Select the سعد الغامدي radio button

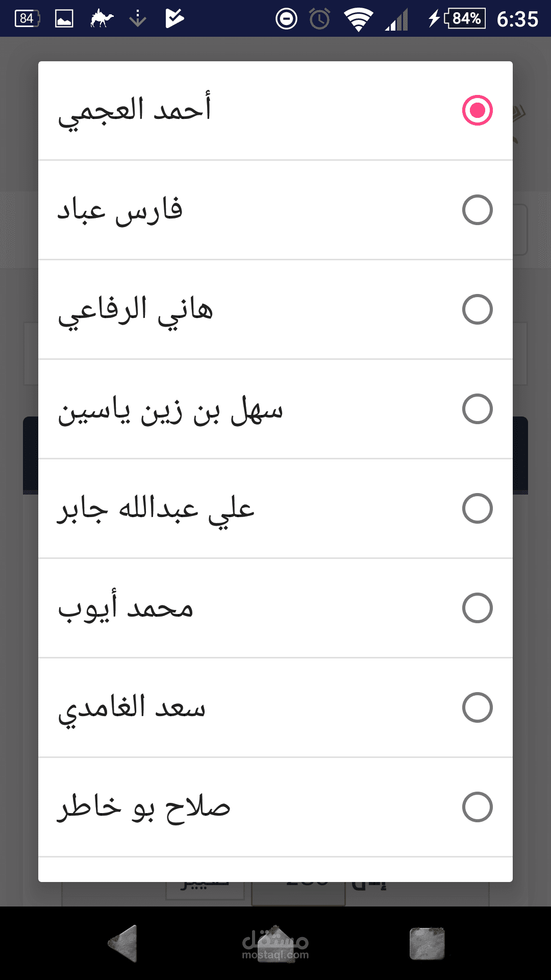click(477, 707)
